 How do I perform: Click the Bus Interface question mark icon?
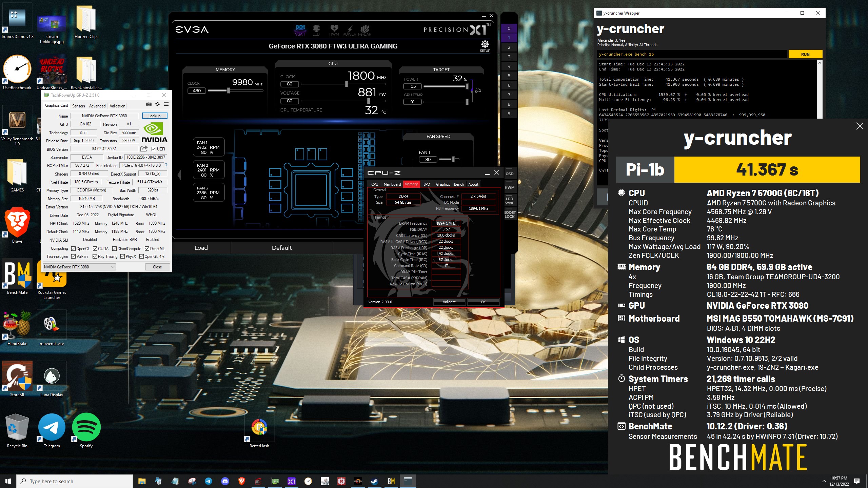[x=166, y=165]
